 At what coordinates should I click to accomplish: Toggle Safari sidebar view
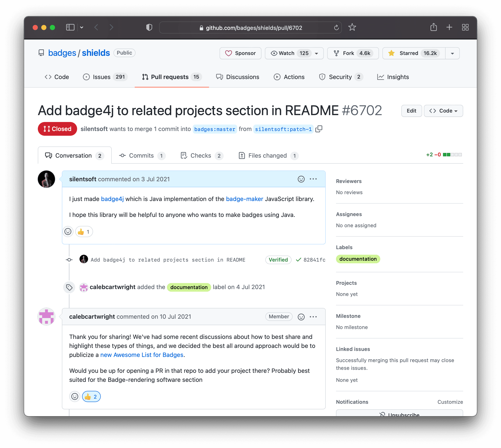click(70, 27)
